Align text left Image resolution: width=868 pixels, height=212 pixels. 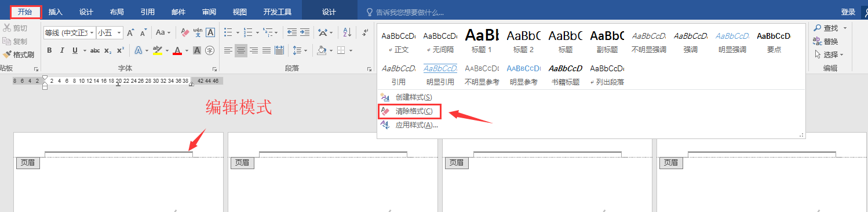(228, 50)
